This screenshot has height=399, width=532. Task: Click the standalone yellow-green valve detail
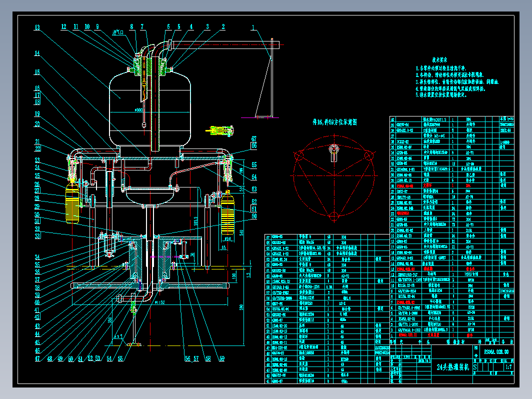click(220, 130)
